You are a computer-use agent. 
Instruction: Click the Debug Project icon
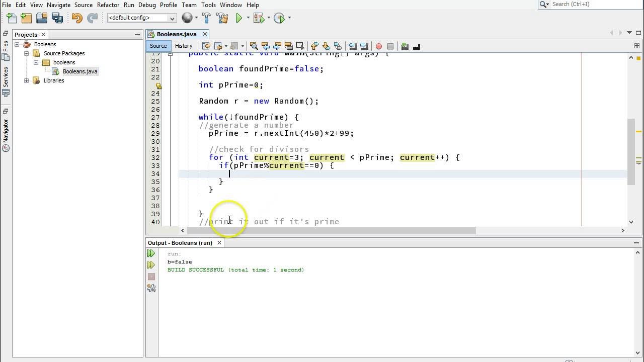point(258,18)
